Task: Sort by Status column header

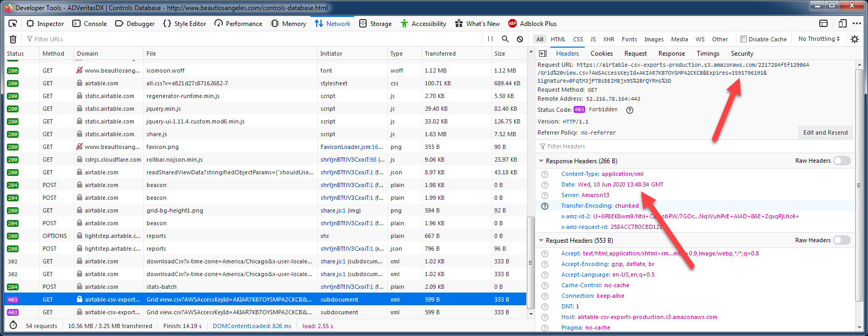Action: point(21,54)
